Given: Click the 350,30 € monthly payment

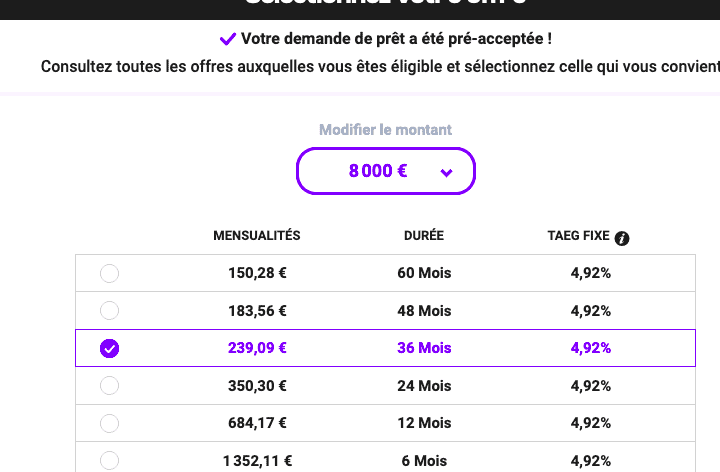Looking at the screenshot, I should point(257,385).
